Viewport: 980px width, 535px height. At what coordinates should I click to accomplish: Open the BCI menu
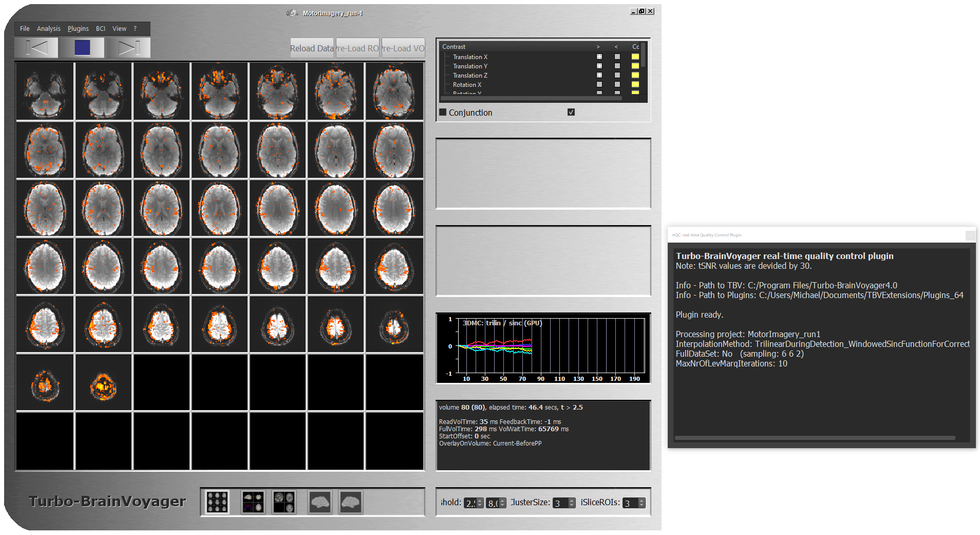[101, 29]
